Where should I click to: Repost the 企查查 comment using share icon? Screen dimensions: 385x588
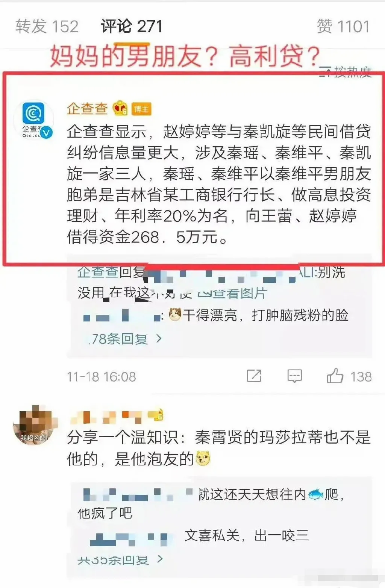(254, 376)
